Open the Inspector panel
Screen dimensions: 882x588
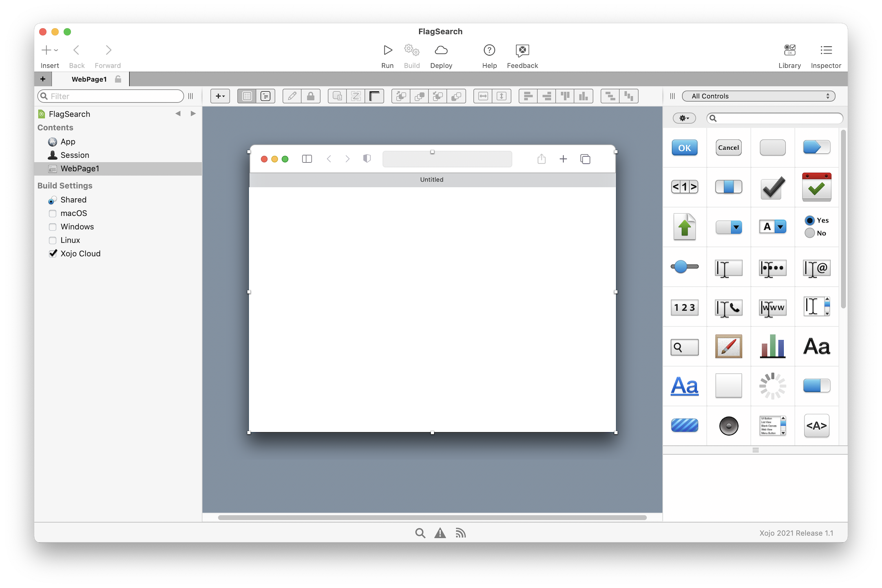pos(826,51)
